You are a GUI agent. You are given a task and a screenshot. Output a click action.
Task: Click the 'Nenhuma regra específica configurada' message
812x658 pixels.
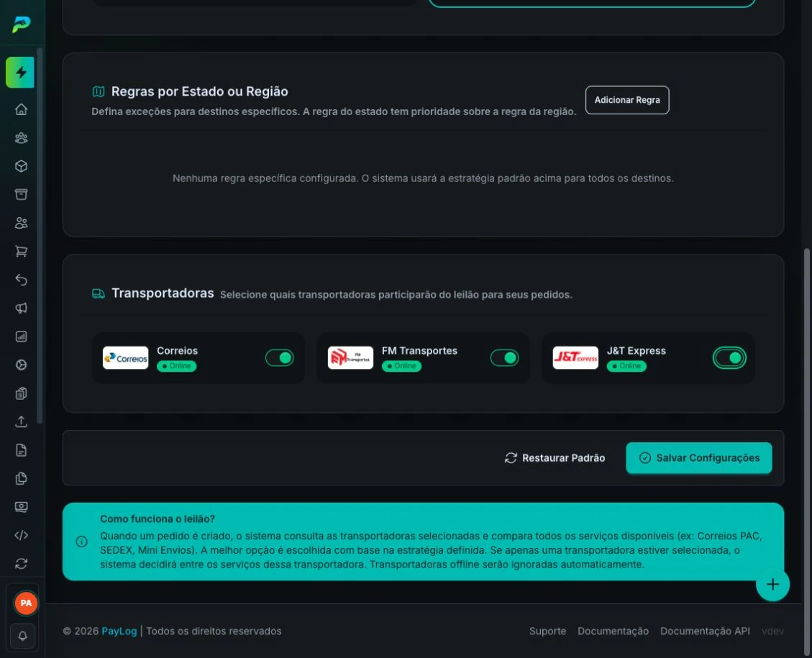pyautogui.click(x=423, y=178)
